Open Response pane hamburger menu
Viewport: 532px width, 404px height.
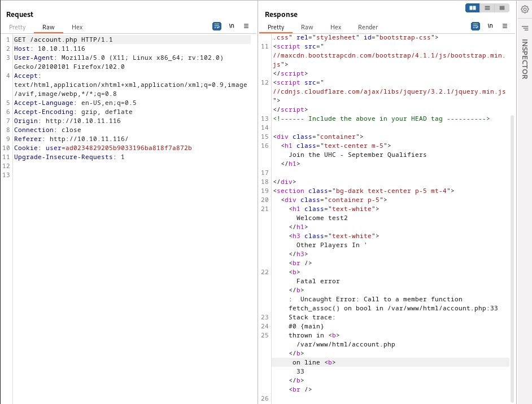[505, 26]
